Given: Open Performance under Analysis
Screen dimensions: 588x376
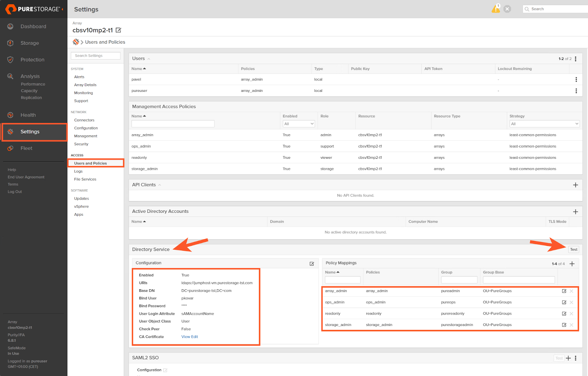Looking at the screenshot, I should tap(33, 84).
